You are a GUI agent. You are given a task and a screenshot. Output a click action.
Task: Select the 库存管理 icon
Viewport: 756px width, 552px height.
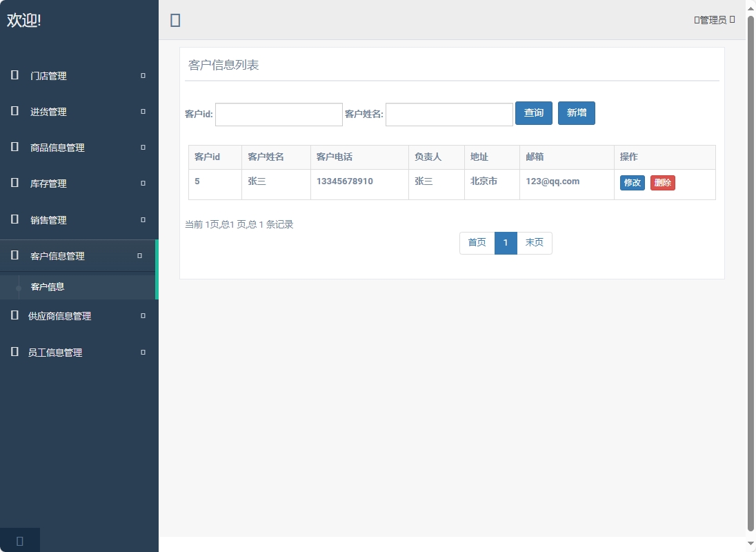pos(14,183)
